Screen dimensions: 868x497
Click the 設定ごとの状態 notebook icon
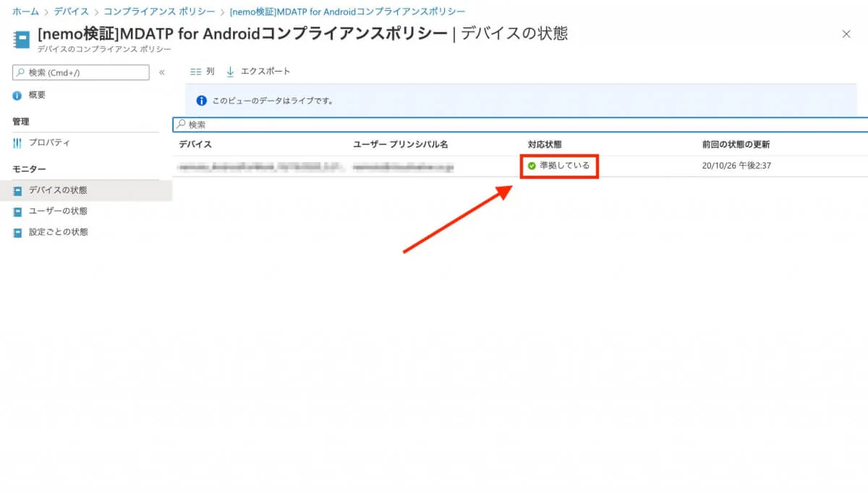(17, 233)
